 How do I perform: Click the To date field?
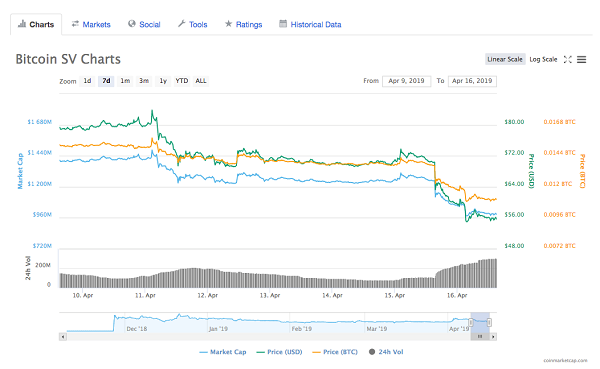pos(472,81)
